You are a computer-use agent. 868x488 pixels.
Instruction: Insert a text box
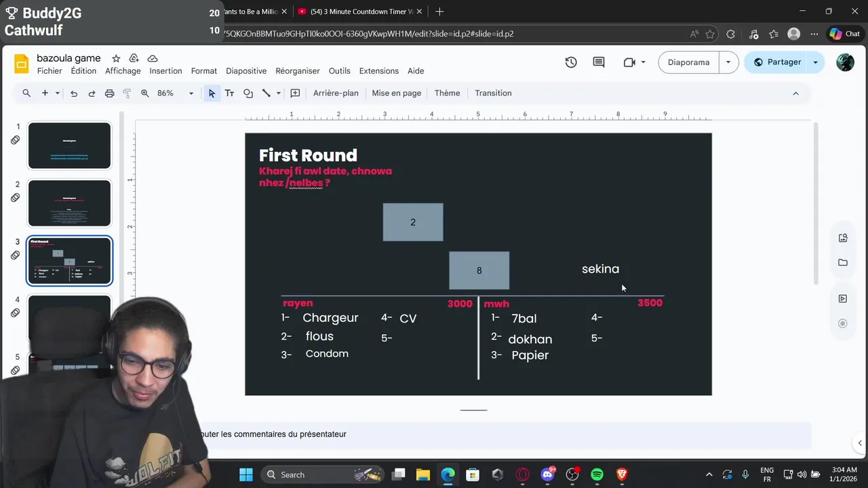point(229,93)
